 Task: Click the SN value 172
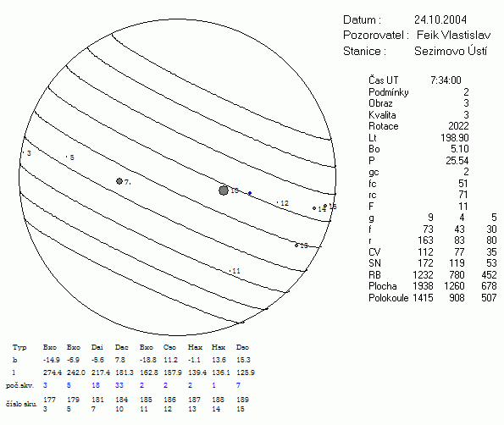click(425, 263)
